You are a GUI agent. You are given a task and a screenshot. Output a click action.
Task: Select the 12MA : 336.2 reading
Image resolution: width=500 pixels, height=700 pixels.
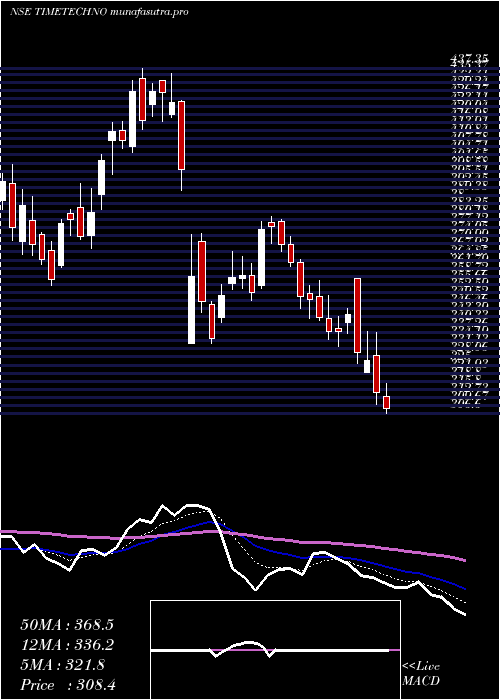point(67,645)
